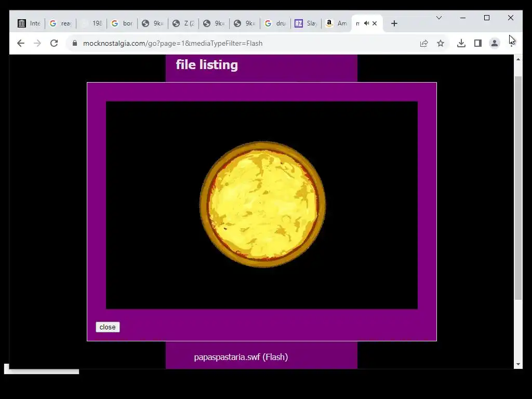Mute audio on the active tab
Image resolution: width=532 pixels, height=399 pixels.
pyautogui.click(x=366, y=23)
